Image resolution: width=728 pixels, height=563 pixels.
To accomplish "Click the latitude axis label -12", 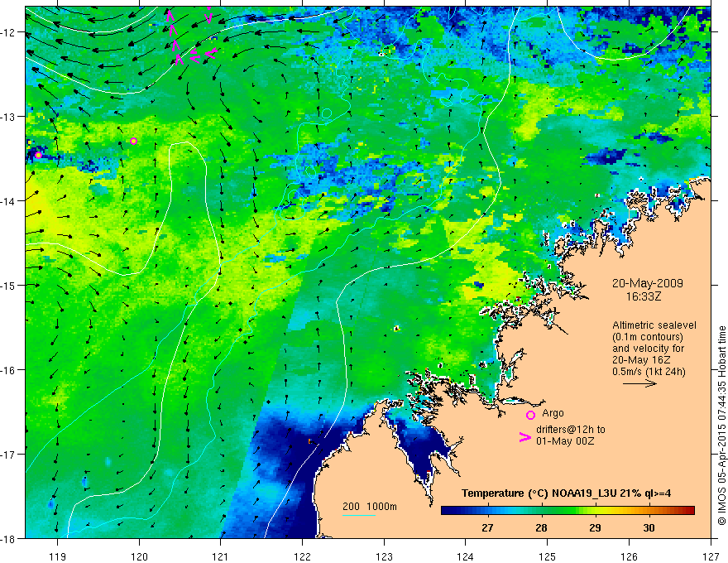I will [x=9, y=32].
